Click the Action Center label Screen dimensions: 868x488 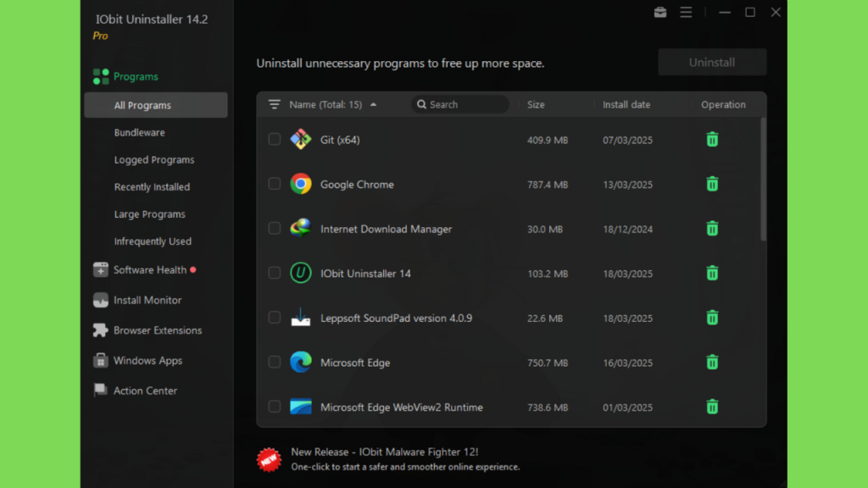click(x=145, y=391)
